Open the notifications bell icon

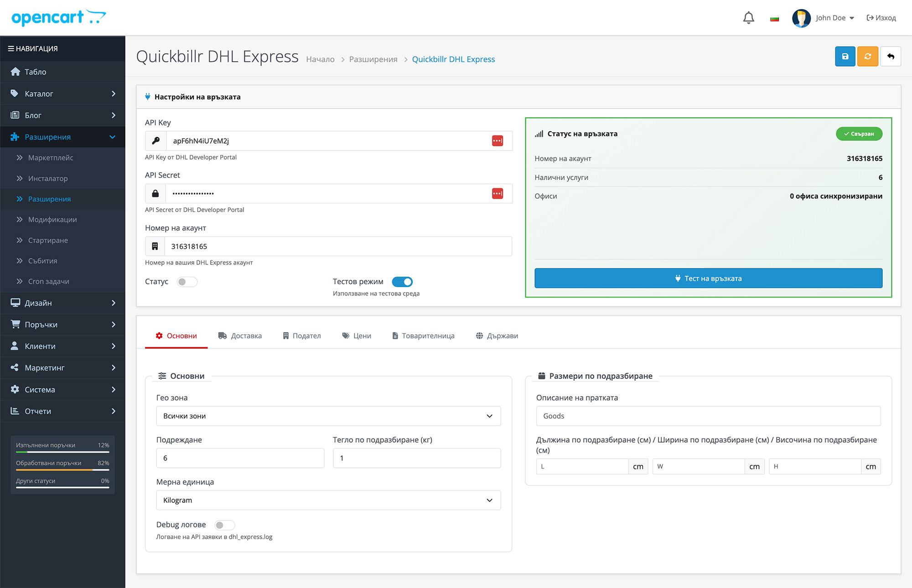click(748, 18)
